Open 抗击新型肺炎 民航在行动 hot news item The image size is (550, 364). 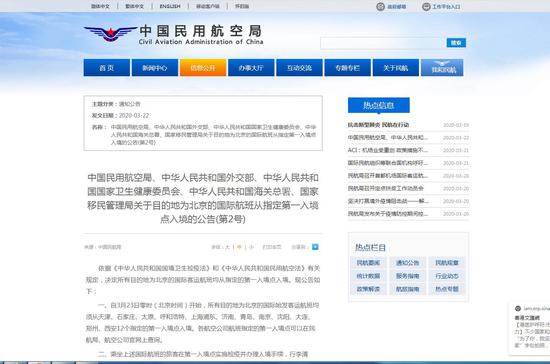pyautogui.click(x=378, y=125)
